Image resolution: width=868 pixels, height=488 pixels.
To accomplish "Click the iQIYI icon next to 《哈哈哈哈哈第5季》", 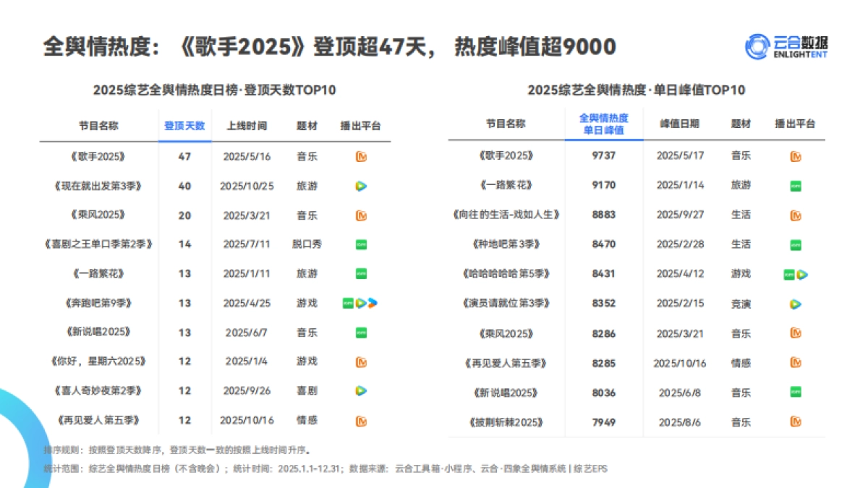I will coord(788,273).
